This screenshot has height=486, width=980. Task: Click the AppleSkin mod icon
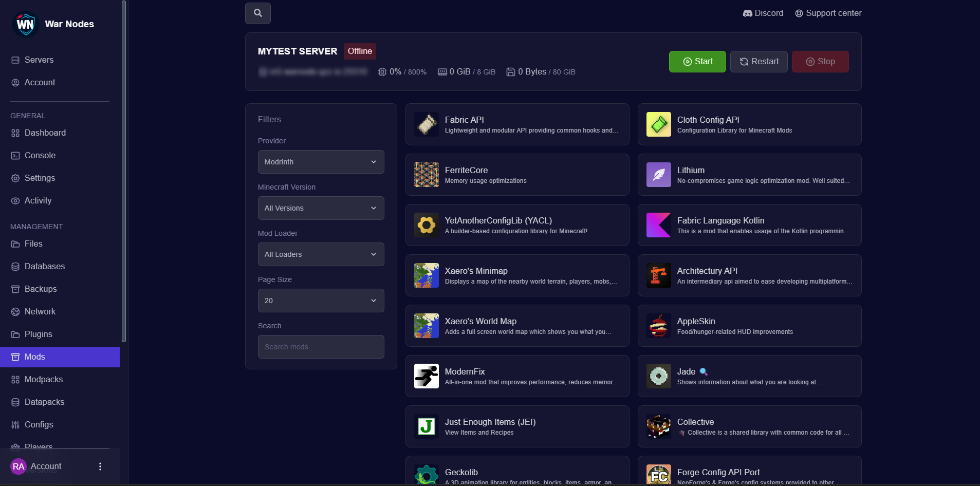(659, 326)
